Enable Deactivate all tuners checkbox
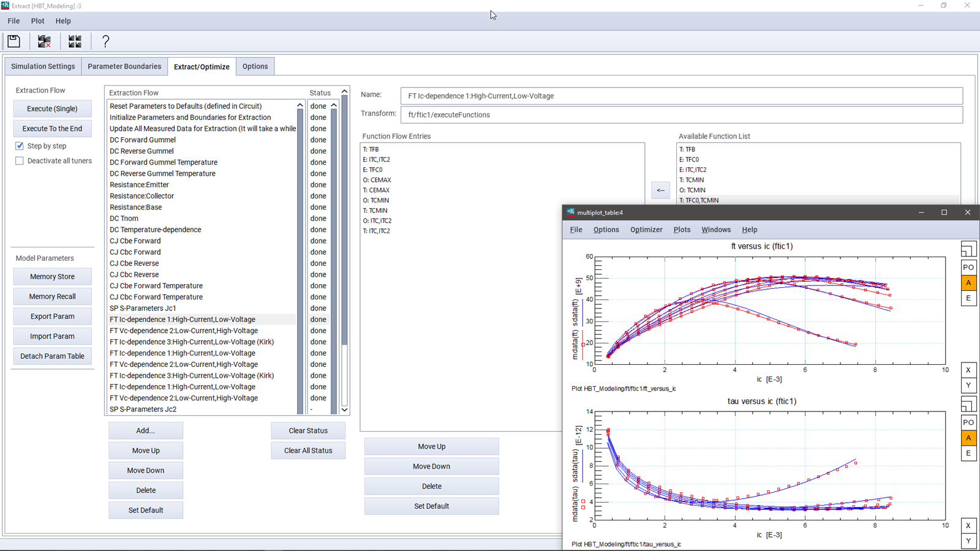The image size is (980, 551). tap(20, 161)
